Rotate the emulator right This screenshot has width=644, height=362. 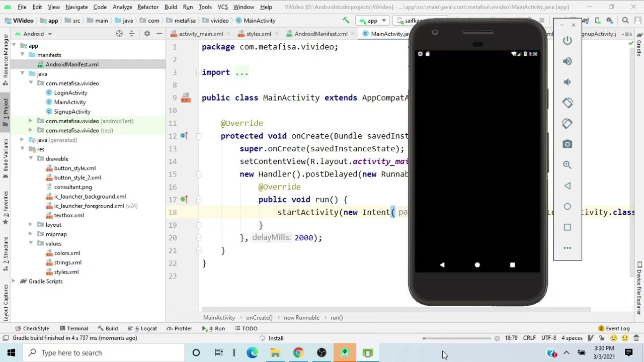[567, 123]
